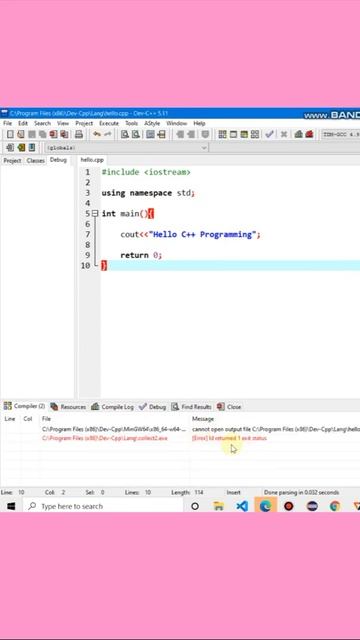Open the Edit menu
360x640 pixels.
coord(23,123)
